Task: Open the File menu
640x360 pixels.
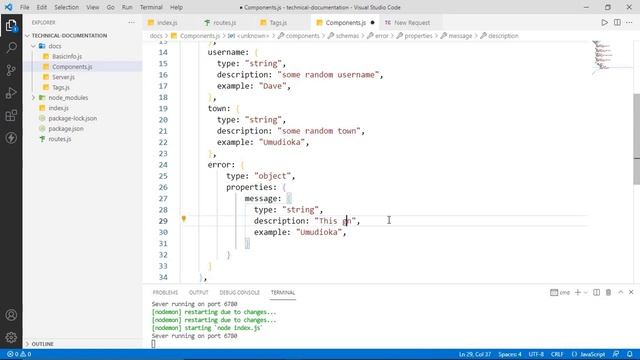Action: click(24, 7)
